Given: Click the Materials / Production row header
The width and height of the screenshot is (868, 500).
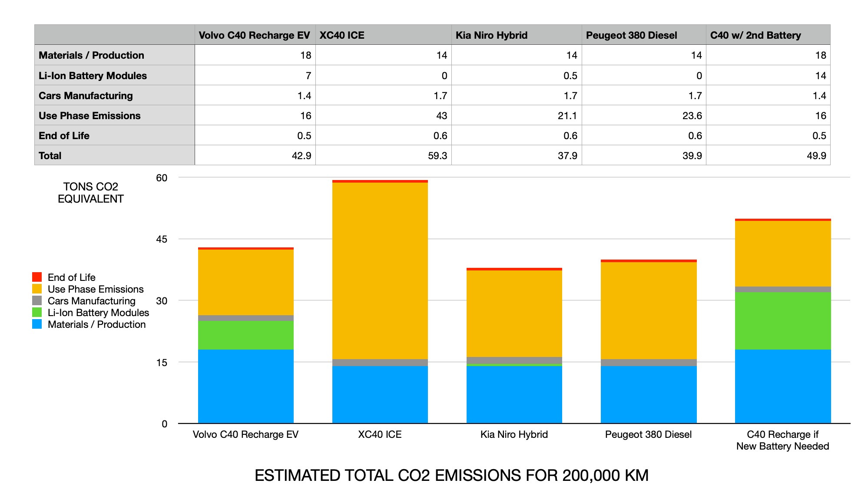Looking at the screenshot, I should tap(115, 55).
